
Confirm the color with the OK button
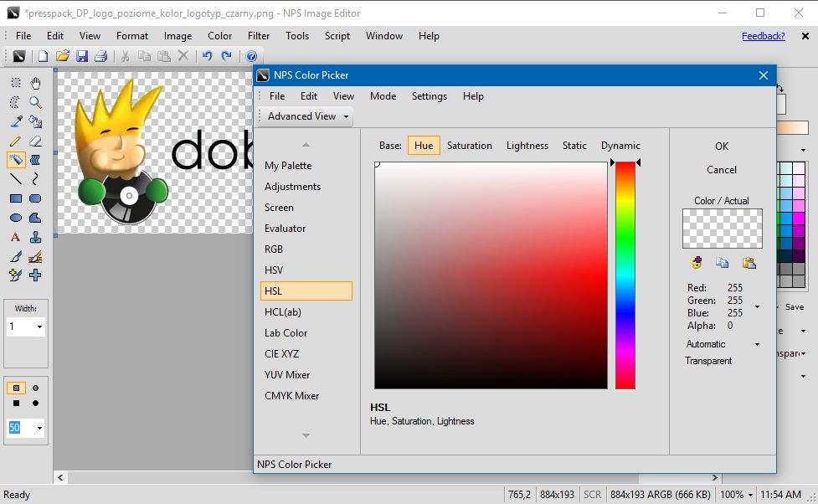(x=721, y=146)
